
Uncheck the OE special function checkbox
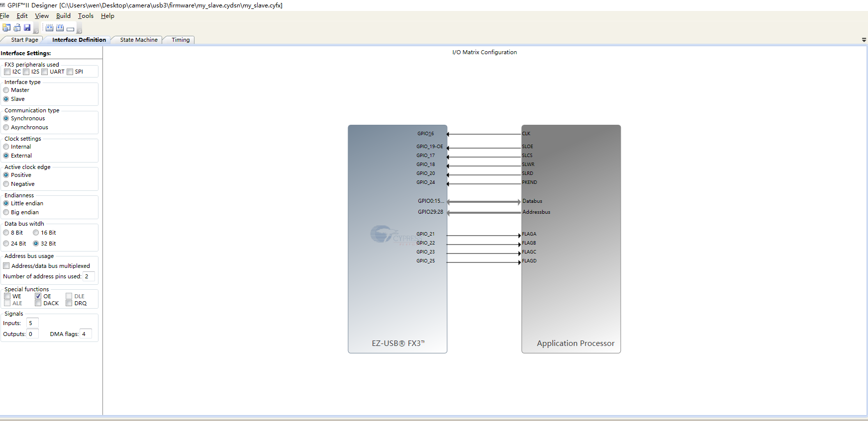click(x=38, y=297)
